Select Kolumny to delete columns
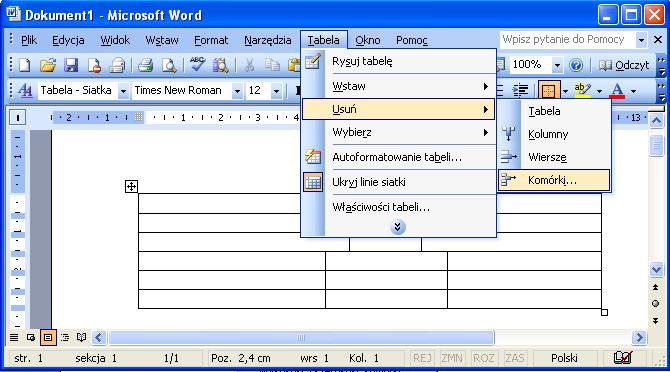 click(x=554, y=134)
